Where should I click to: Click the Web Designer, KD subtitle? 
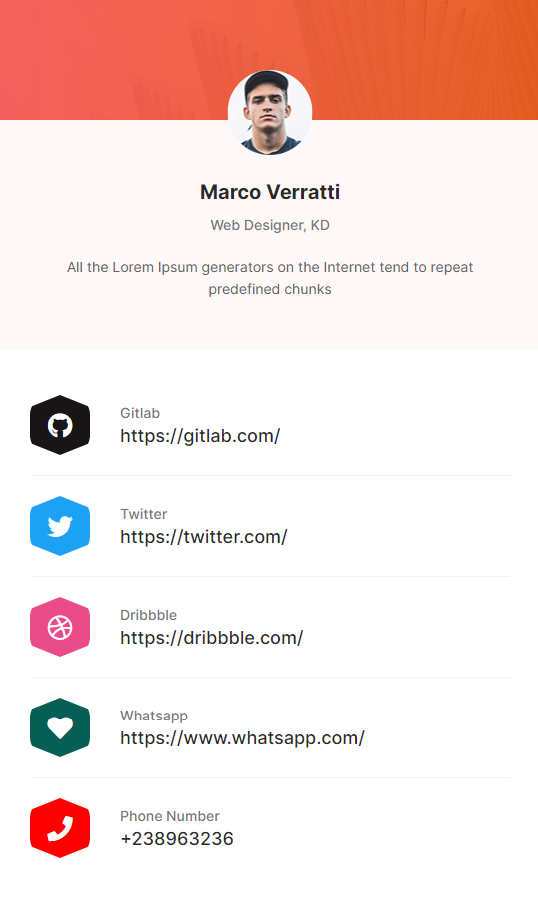pos(270,225)
